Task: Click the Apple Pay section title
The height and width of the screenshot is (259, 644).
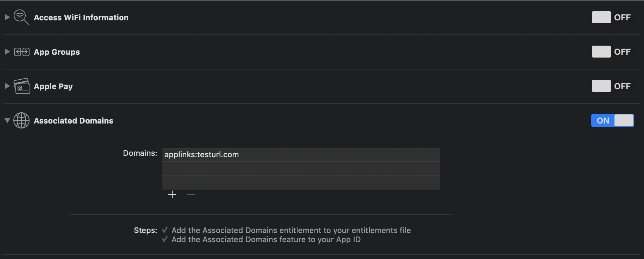Action: pos(53,86)
